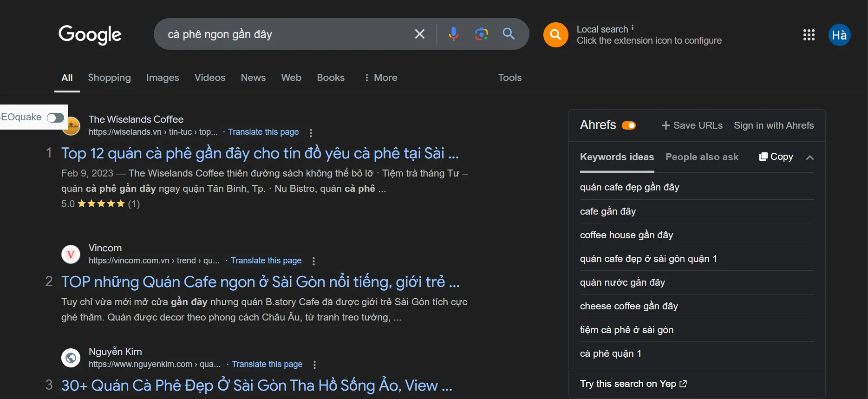The height and width of the screenshot is (399, 868).
Task: Clear the search box with X icon
Action: pyautogui.click(x=419, y=34)
